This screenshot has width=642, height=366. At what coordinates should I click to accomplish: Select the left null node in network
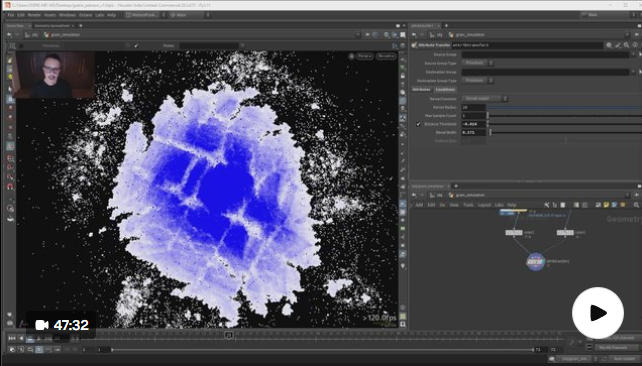(514, 233)
